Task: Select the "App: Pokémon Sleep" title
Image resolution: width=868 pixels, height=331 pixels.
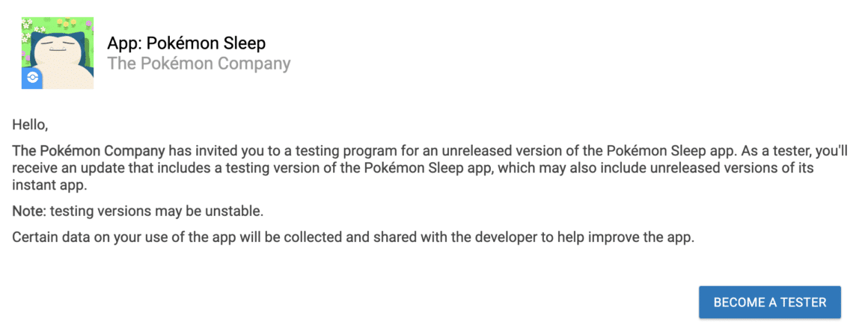Action: 186,43
